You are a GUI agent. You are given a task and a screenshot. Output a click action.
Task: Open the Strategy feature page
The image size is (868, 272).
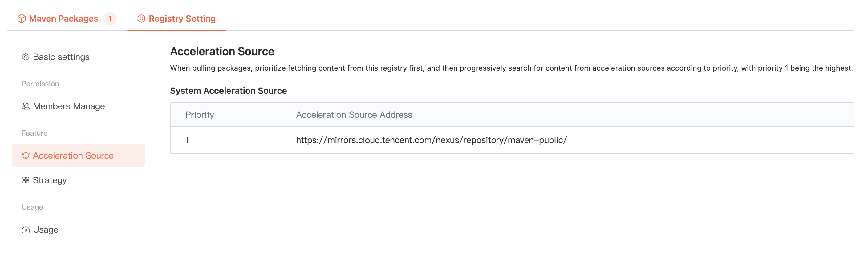[50, 180]
